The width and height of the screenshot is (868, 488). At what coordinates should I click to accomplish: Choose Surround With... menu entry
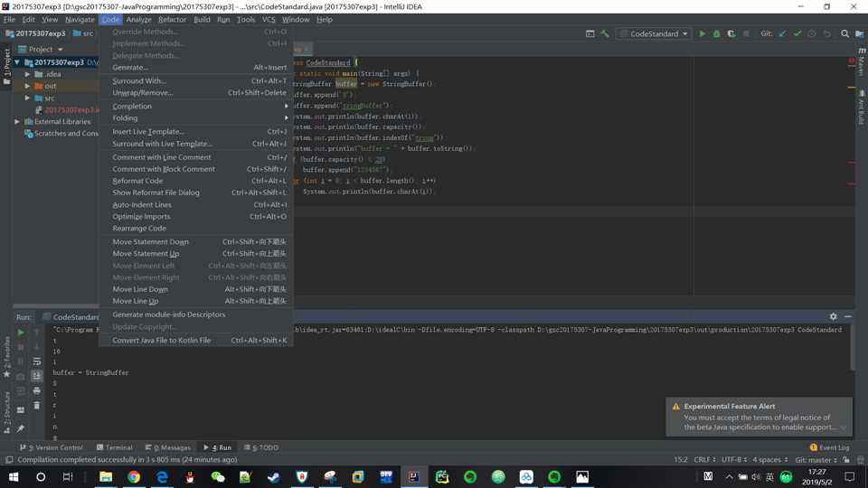tap(196, 80)
